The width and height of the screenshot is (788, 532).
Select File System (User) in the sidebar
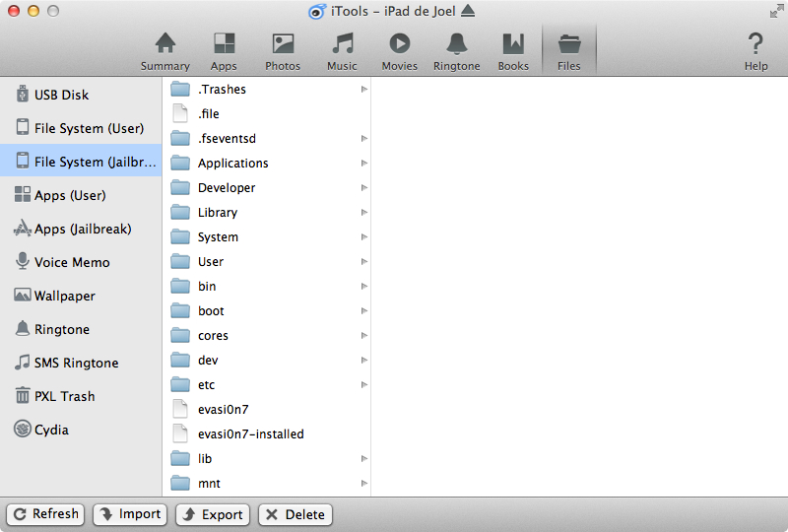click(81, 128)
